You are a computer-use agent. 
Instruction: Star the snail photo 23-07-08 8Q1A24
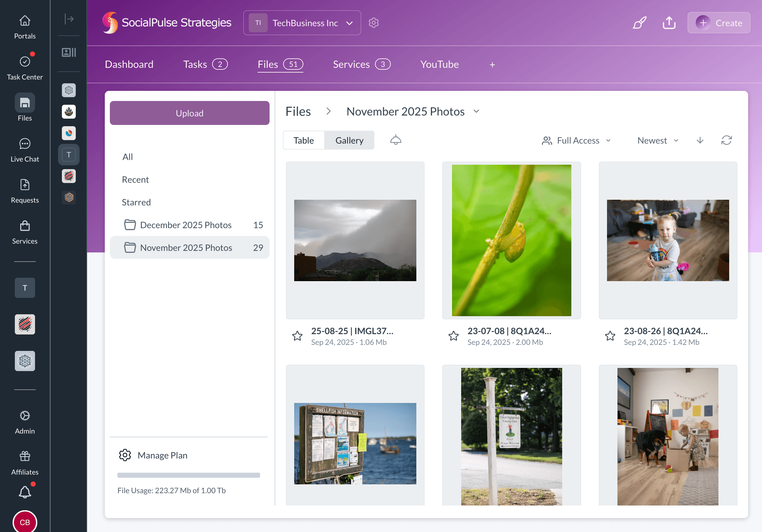click(454, 336)
